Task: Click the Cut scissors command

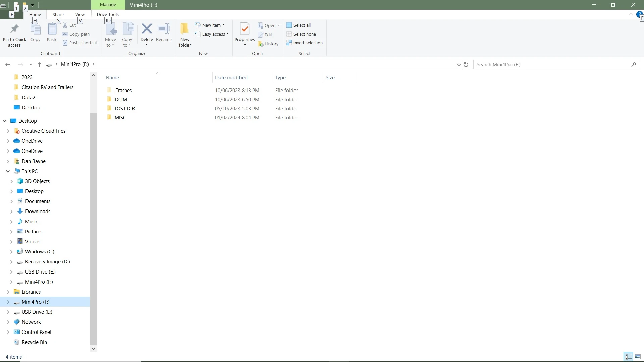Action: coord(69,25)
